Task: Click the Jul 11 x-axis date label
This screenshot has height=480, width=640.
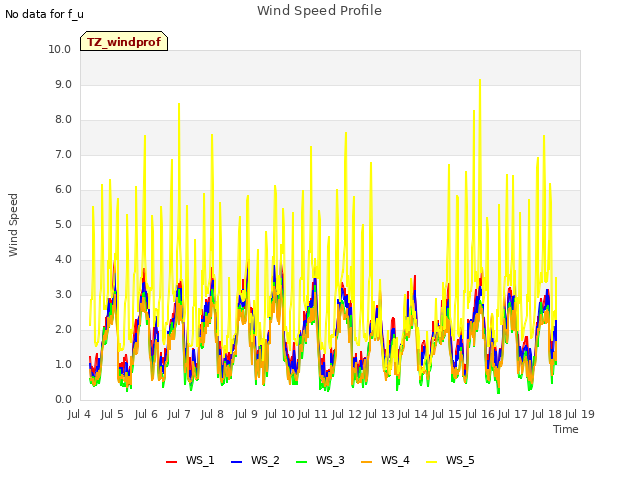Action: point(313,414)
